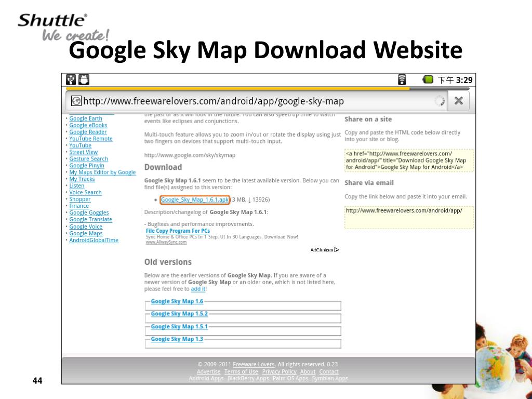
Task: Click the Download section heading
Action: 163,167
